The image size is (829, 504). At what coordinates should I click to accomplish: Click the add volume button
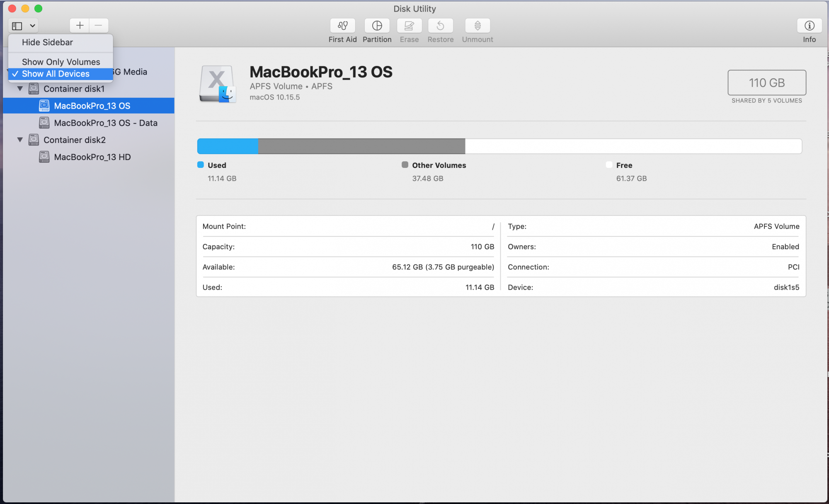click(x=79, y=25)
